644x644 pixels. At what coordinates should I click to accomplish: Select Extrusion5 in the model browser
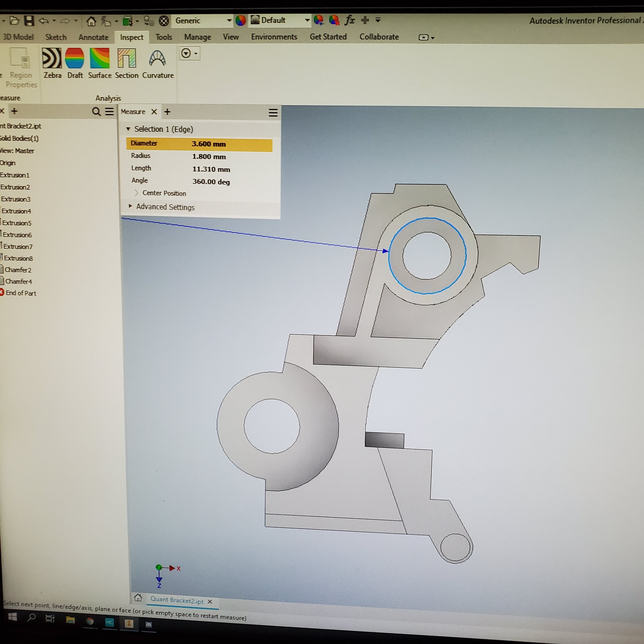[17, 223]
